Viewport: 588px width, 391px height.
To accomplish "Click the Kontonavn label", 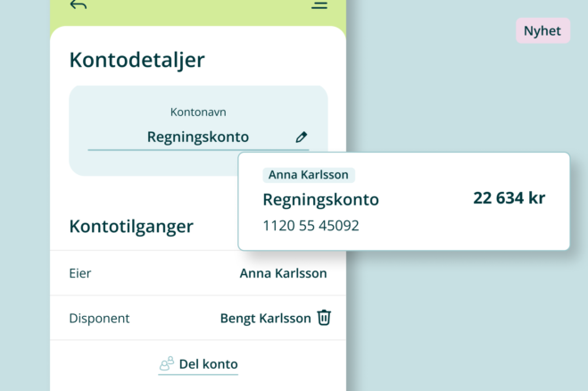I will pos(198,112).
